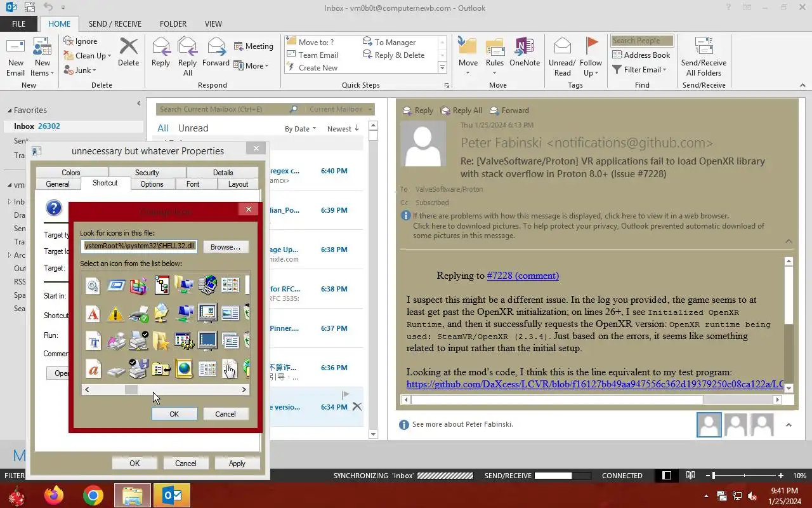
Task: Select the folder with gold star icon
Action: tap(161, 341)
